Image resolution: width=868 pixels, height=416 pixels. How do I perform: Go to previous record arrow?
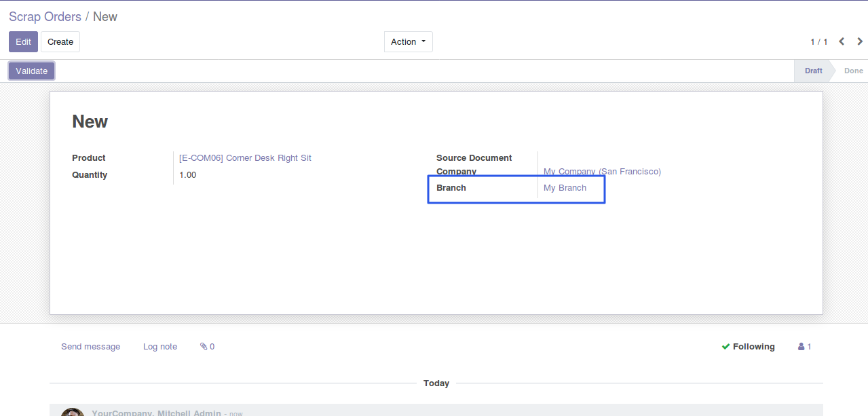[842, 41]
